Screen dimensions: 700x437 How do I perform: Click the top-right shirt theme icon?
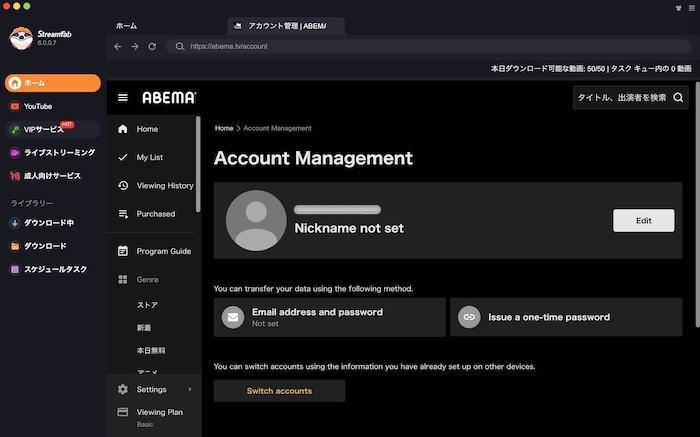pyautogui.click(x=679, y=8)
